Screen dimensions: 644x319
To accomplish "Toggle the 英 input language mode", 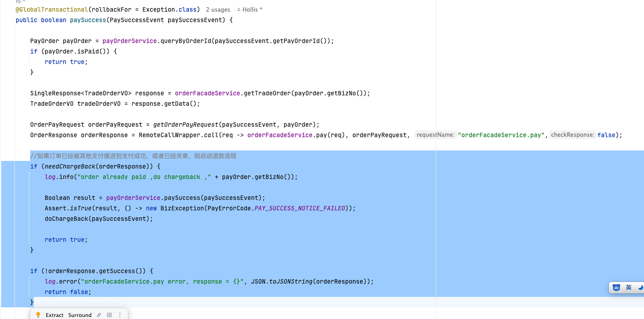I will tap(629, 288).
